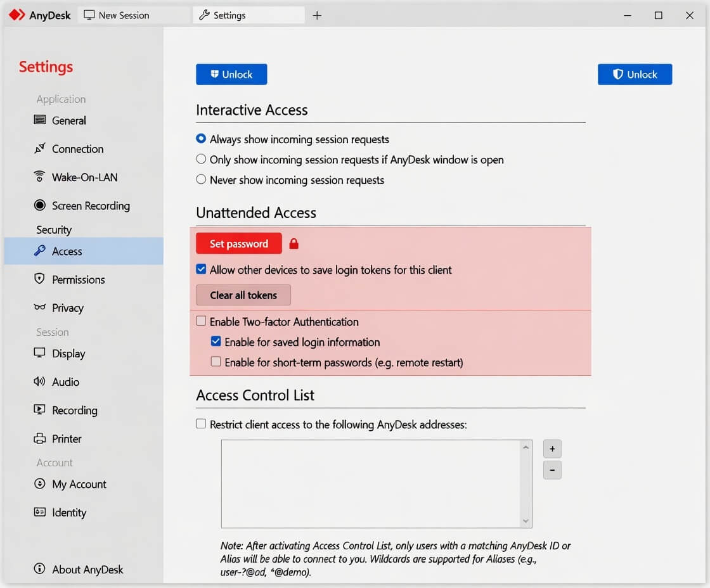Go to Privacy settings
The width and height of the screenshot is (710, 588).
pos(84,308)
